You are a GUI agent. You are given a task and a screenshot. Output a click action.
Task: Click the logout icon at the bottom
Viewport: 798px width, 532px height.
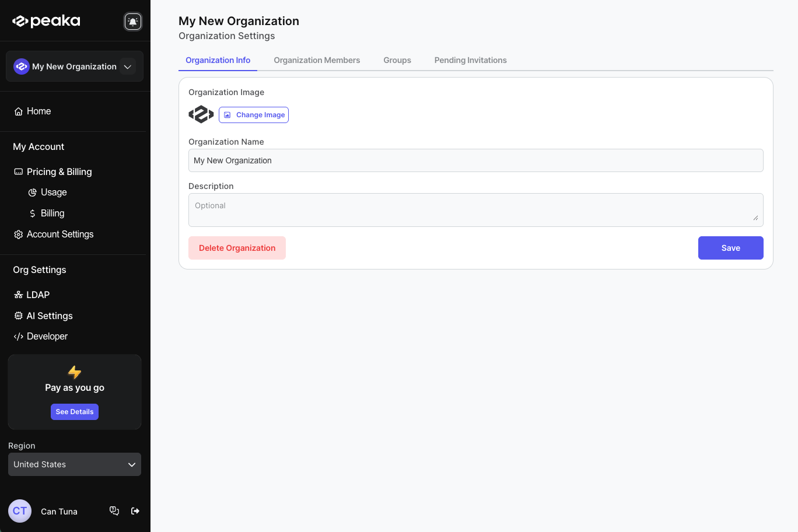click(135, 511)
